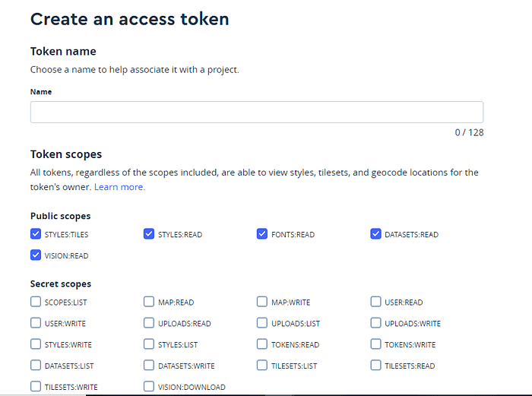Enable the VISION:DOWNLOAD secret scope
Screen dimensions: 532x396
tap(149, 386)
